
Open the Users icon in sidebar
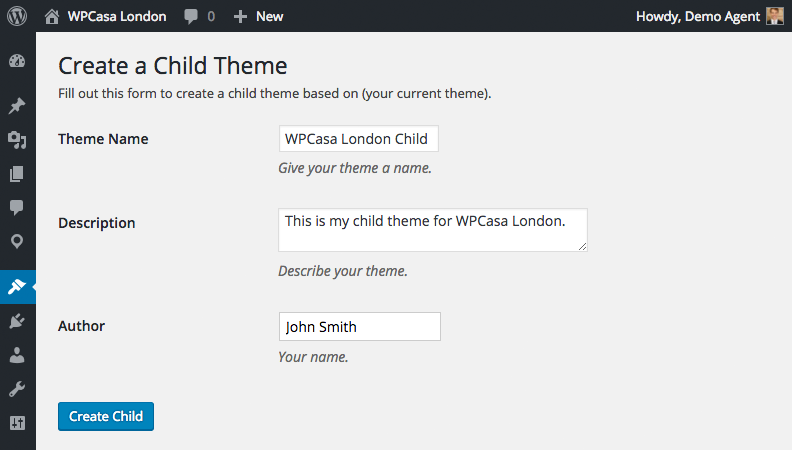pos(17,355)
